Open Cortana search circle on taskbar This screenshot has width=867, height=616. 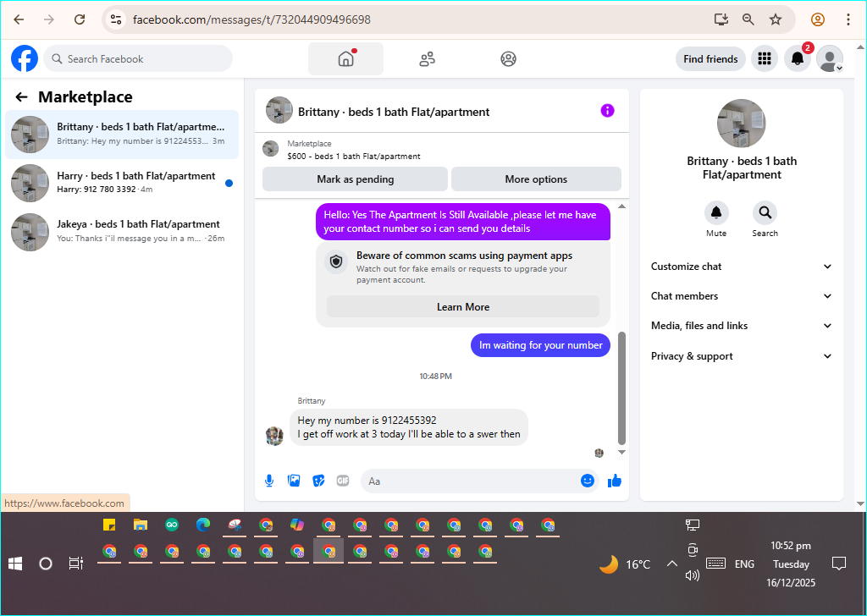(x=46, y=564)
